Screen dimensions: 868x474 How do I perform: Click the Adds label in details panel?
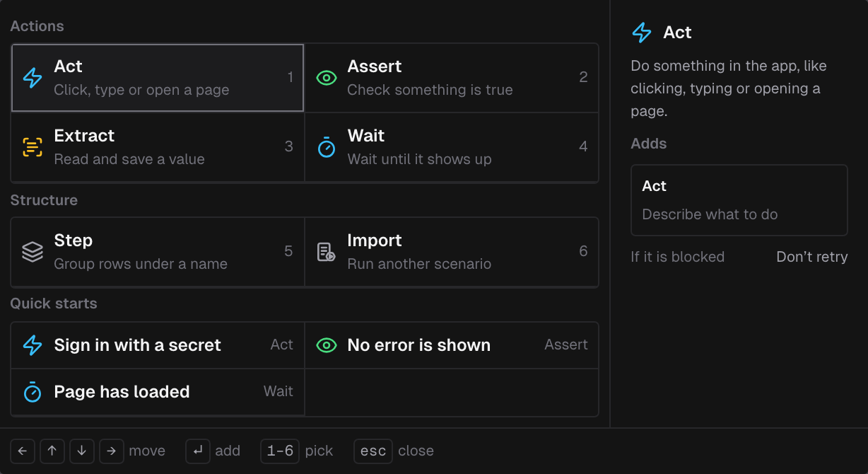pos(649,144)
